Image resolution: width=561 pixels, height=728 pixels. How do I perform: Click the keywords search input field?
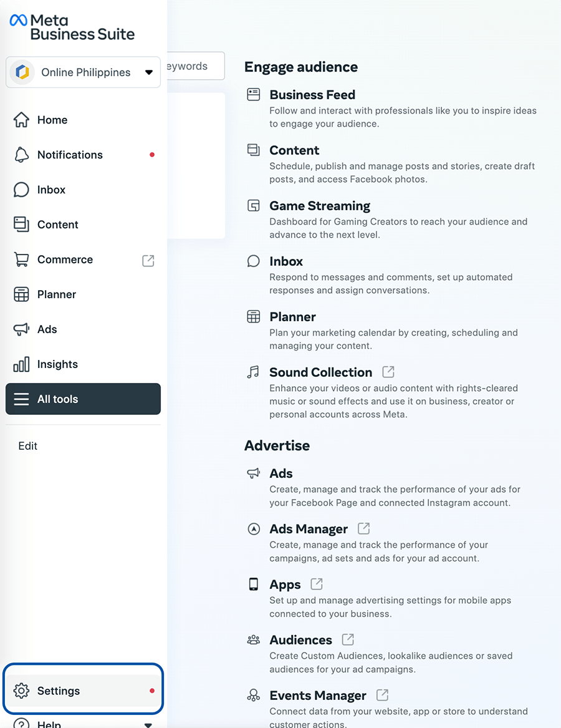pyautogui.click(x=194, y=66)
